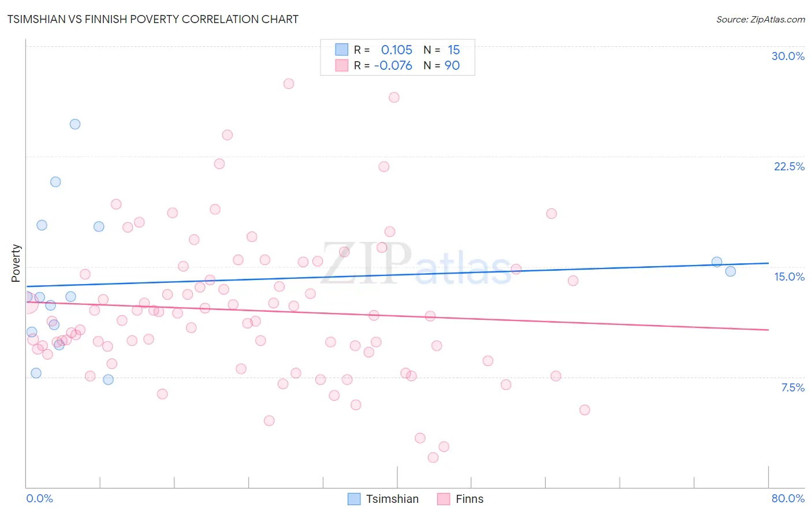812x515 pixels.
Task: Open the Source: ZipAtlas.com link
Action: 761,19
